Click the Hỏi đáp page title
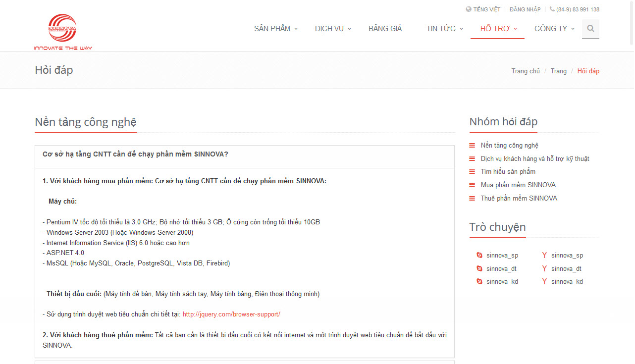This screenshot has height=364, width=635. [54, 70]
